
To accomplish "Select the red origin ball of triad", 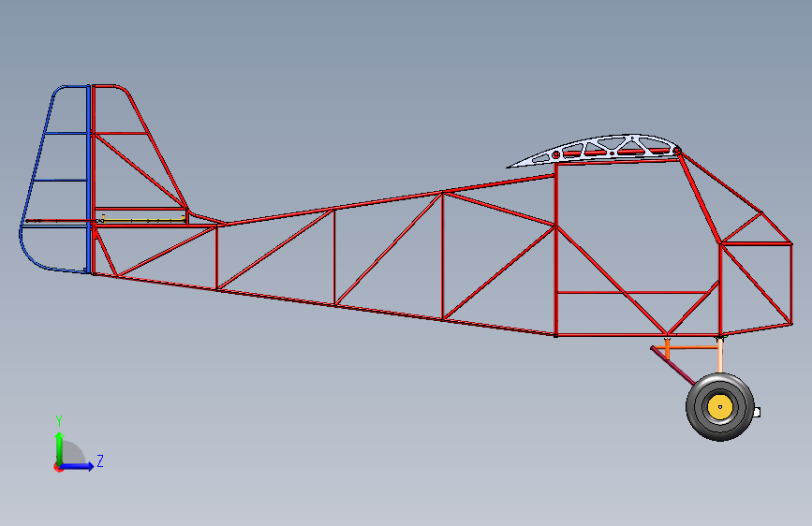I will pos(58,467).
